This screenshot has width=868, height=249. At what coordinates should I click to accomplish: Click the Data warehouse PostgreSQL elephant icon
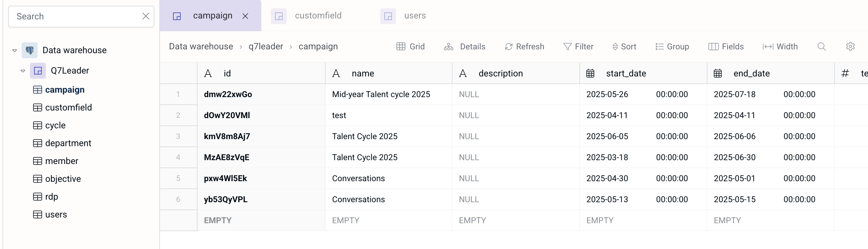(30, 50)
